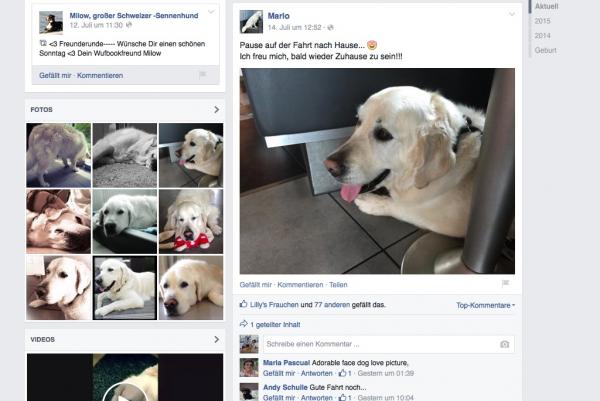This screenshot has width=600, height=401.
Task: Open Milow's profile picture thumbnail
Action: [x=51, y=22]
